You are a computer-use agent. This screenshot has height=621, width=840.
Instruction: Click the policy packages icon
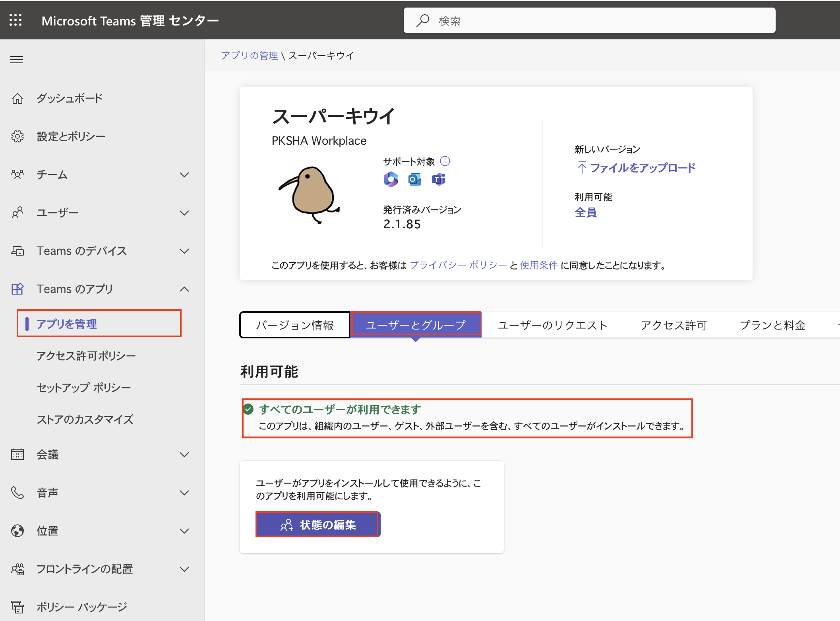(17, 607)
